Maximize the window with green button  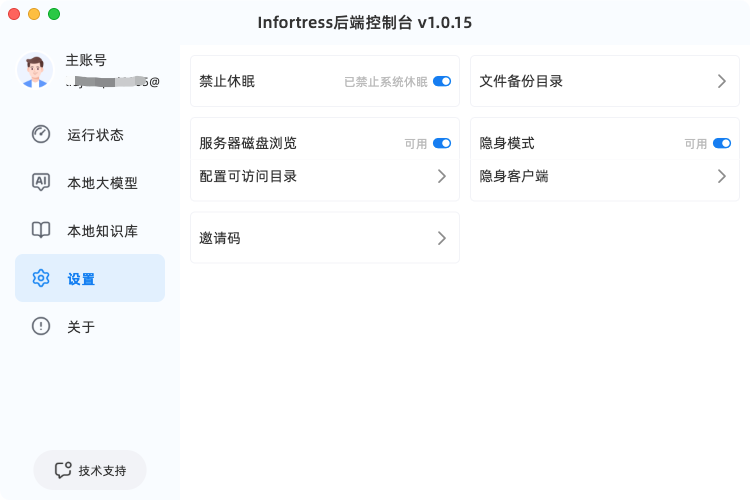pos(54,14)
